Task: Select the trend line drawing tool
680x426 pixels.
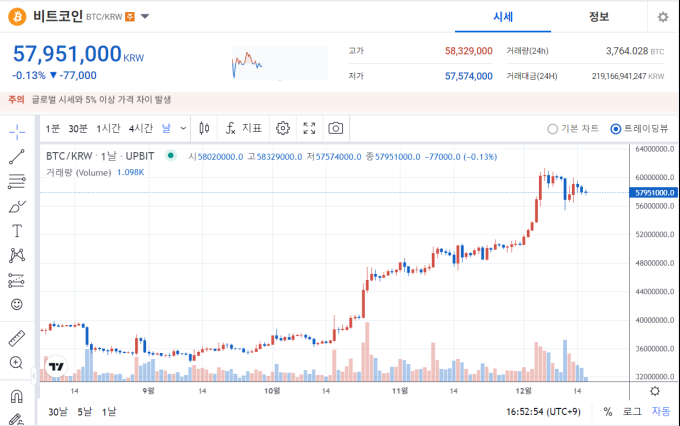Action: point(17,157)
